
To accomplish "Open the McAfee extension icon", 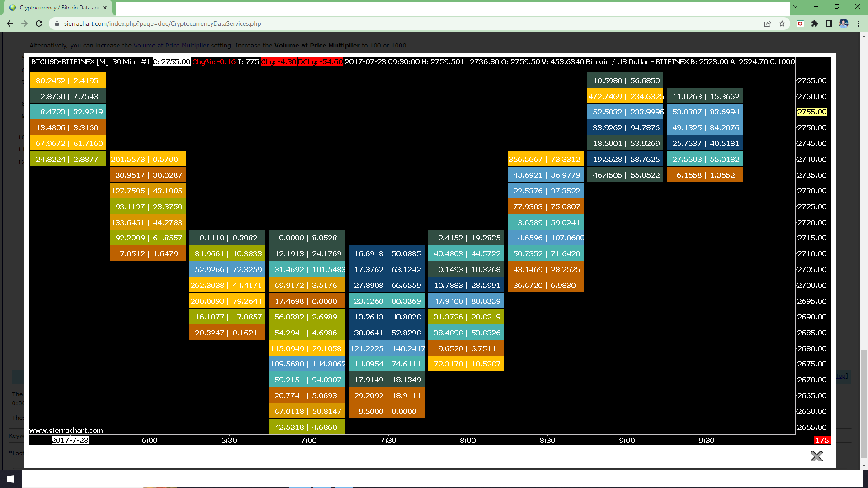I will click(x=800, y=23).
